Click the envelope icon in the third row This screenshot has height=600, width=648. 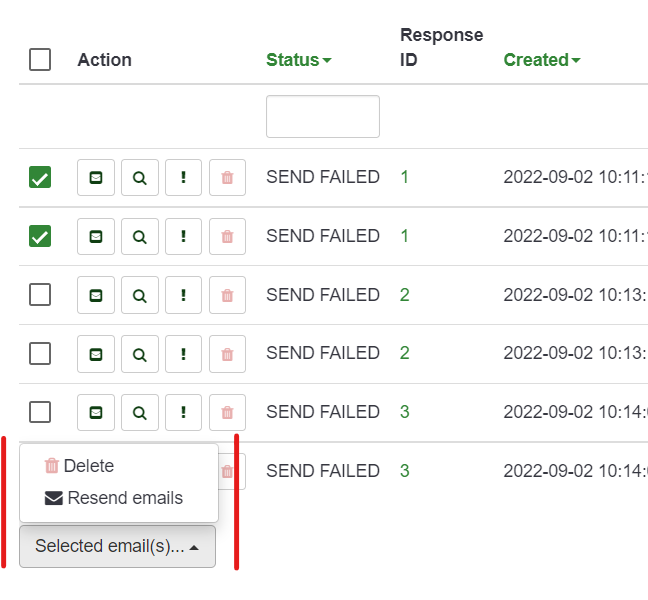tap(96, 296)
